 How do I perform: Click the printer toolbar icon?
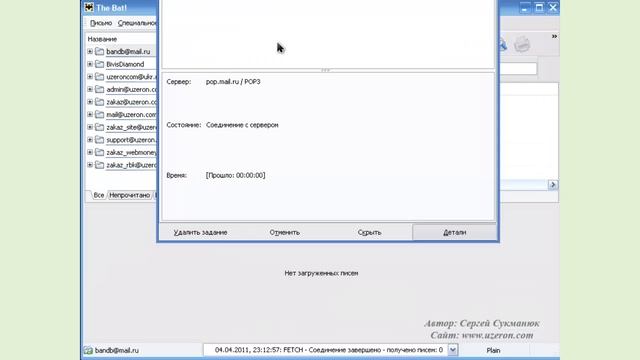(x=522, y=44)
